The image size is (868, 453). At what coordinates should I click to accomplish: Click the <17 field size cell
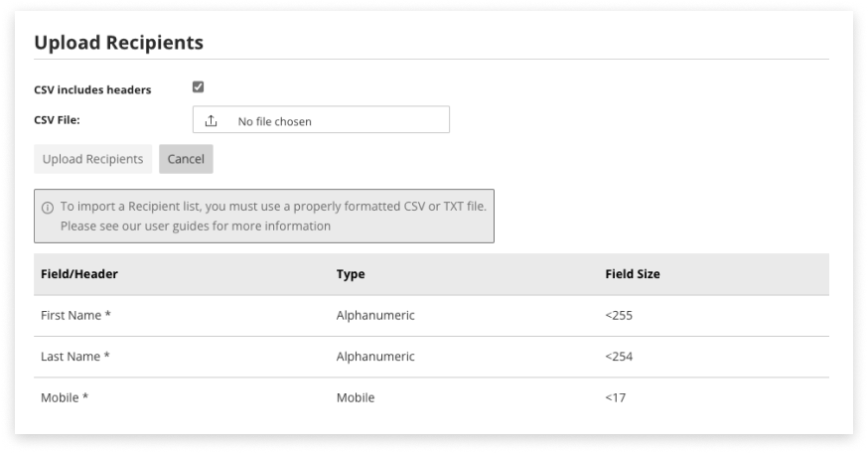pyautogui.click(x=616, y=397)
